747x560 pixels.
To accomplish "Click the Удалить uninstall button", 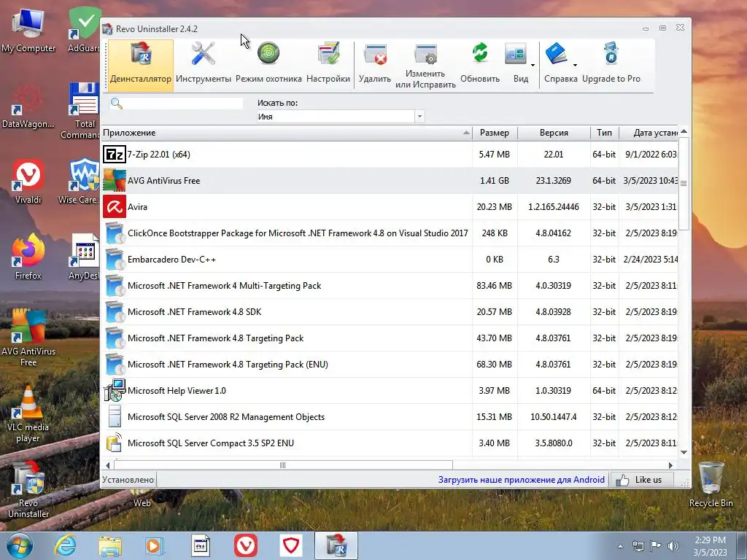I will point(375,64).
